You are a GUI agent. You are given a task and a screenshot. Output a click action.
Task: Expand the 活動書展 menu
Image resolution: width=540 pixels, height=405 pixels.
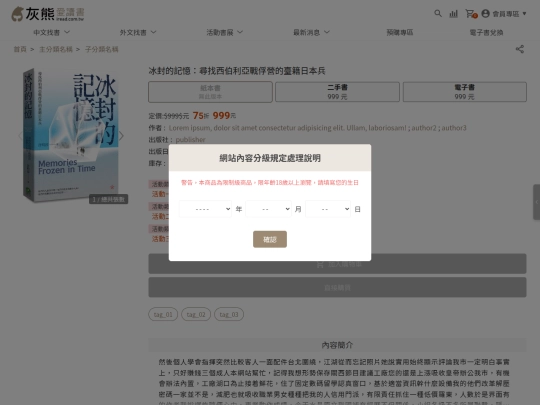(225, 32)
